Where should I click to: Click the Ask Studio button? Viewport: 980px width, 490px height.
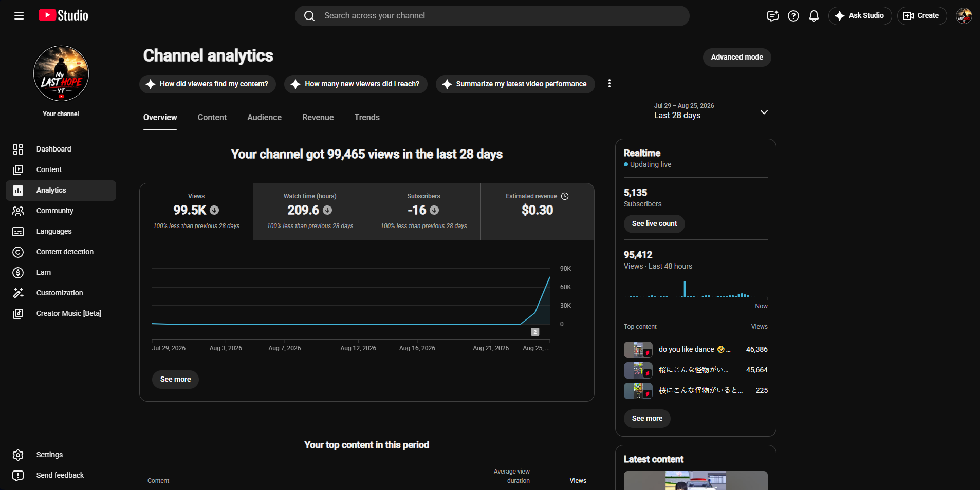[860, 16]
